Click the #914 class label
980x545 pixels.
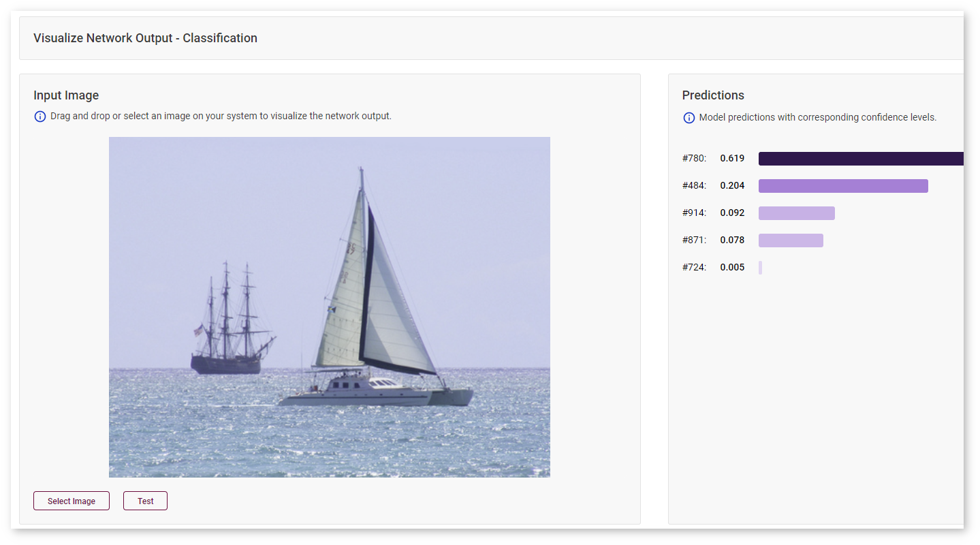tap(695, 213)
